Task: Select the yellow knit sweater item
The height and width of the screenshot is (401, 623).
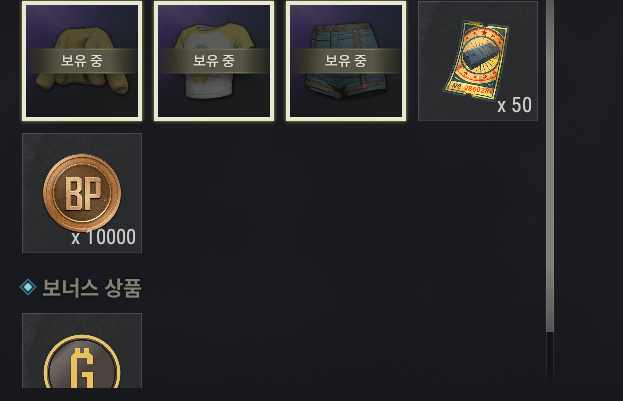Action: (x=82, y=61)
